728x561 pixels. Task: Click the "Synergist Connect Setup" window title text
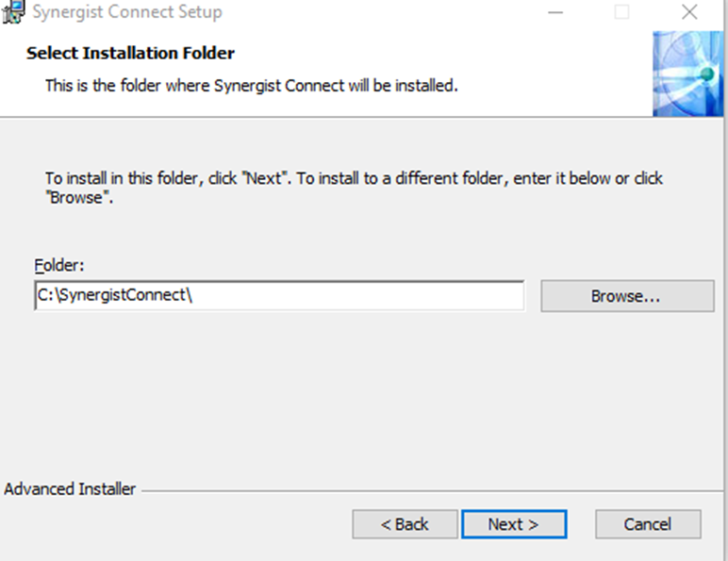click(127, 12)
